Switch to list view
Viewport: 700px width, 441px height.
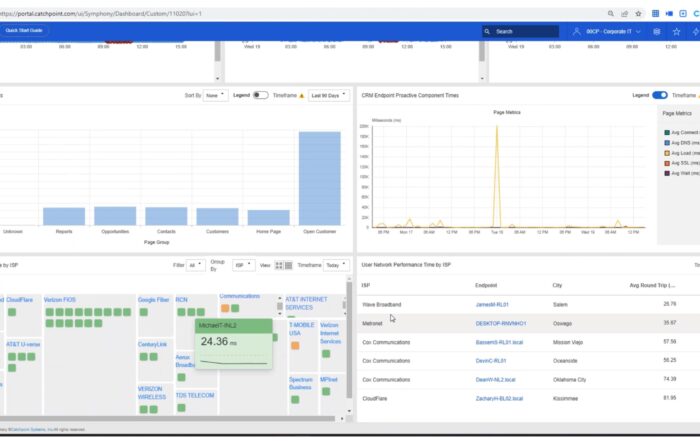289,266
